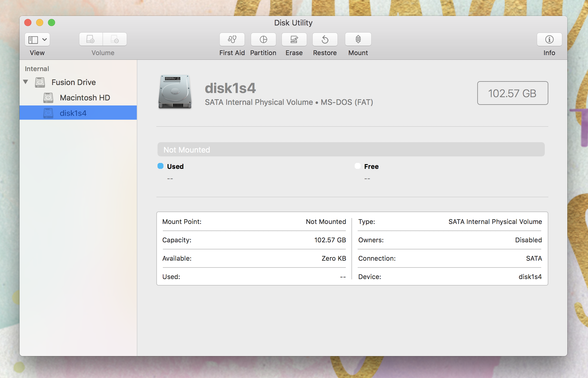Viewport: 588px width, 378px height.
Task: Click the add volume icon
Action: point(91,39)
